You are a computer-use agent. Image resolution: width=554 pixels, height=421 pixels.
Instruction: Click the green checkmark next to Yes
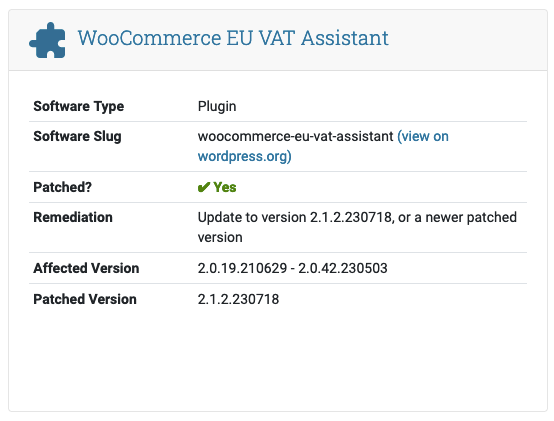204,187
